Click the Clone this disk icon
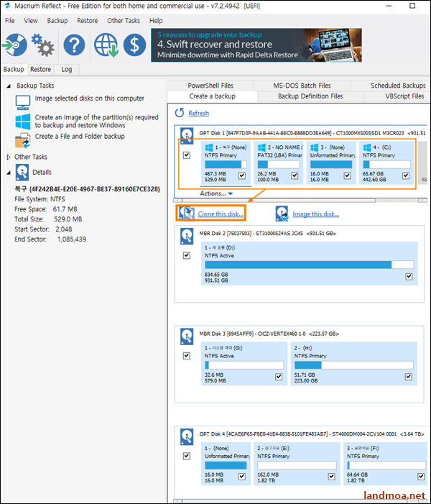Image resolution: width=431 pixels, height=504 pixels. click(187, 213)
